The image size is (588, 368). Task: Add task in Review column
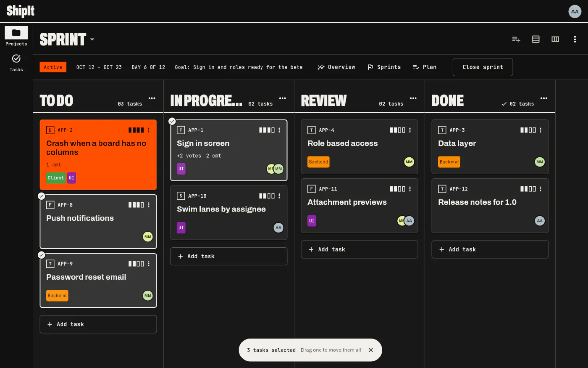[x=360, y=249]
